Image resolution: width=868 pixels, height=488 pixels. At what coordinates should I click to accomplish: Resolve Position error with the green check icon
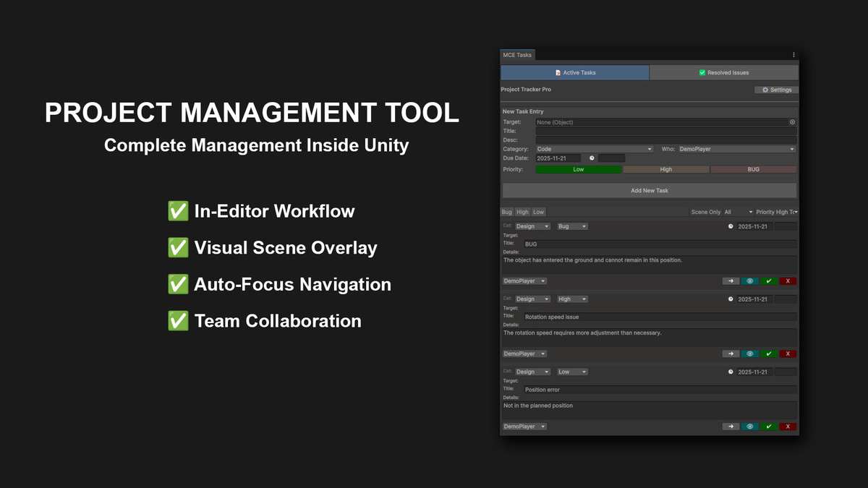768,426
